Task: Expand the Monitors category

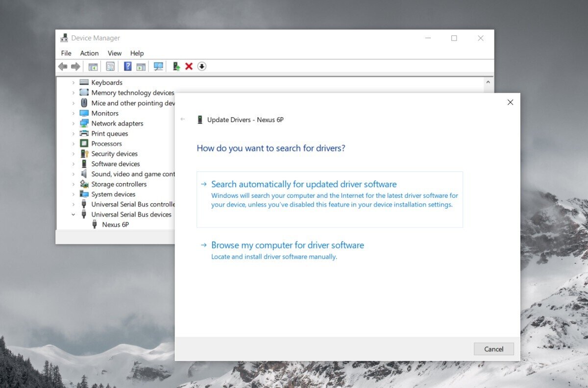Action: 73,113
